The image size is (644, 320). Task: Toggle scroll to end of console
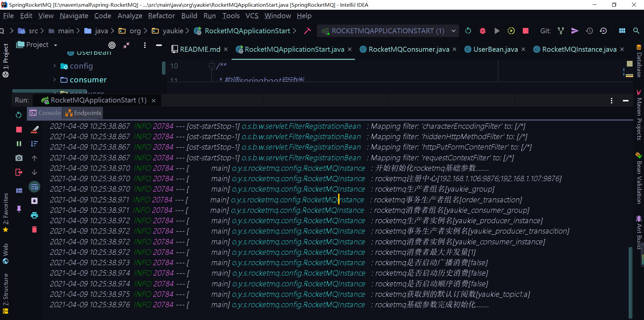pos(34,201)
